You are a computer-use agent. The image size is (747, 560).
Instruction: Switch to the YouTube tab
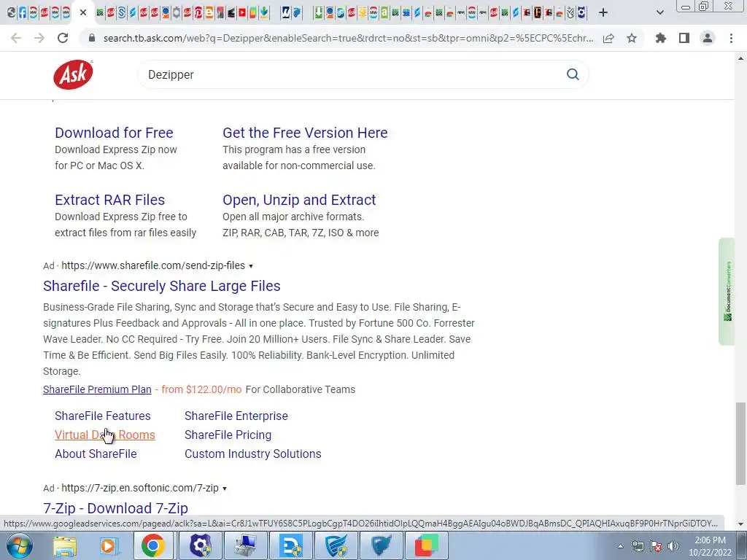pos(242,12)
